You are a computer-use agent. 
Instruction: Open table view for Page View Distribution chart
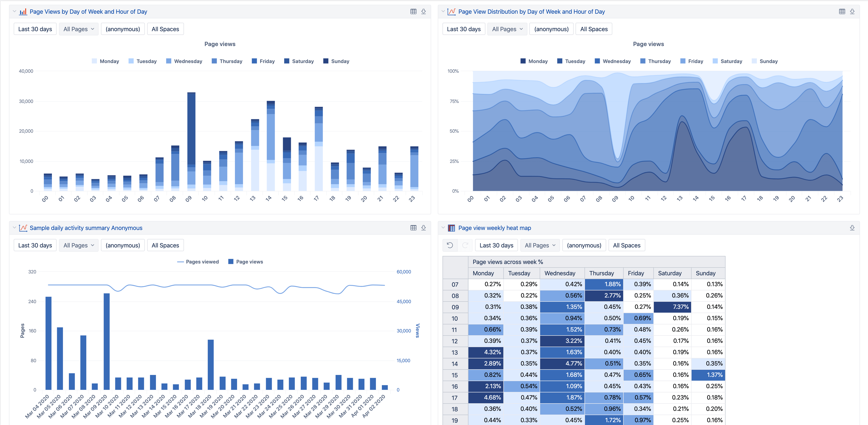coord(842,12)
